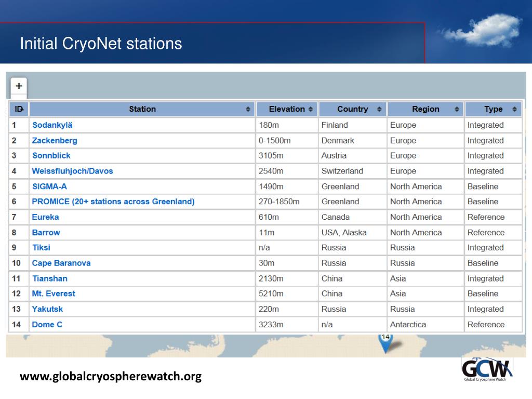Select the '11m' elevation cell

(286, 232)
